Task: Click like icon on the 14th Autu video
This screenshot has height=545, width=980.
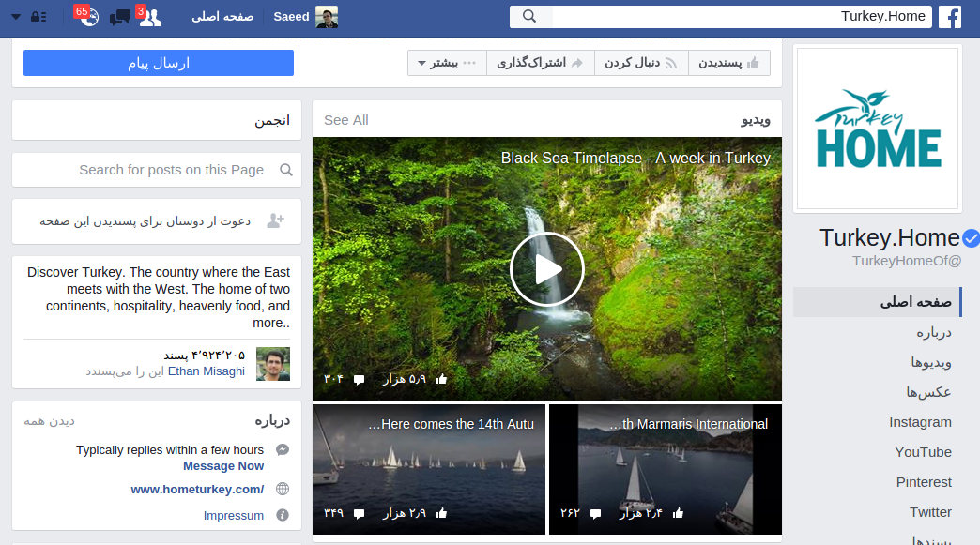Action: click(x=442, y=513)
